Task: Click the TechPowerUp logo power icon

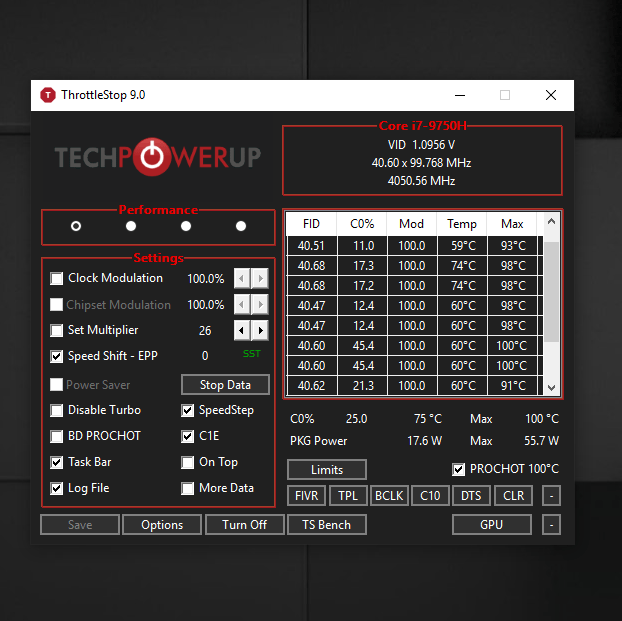Action: (x=152, y=157)
